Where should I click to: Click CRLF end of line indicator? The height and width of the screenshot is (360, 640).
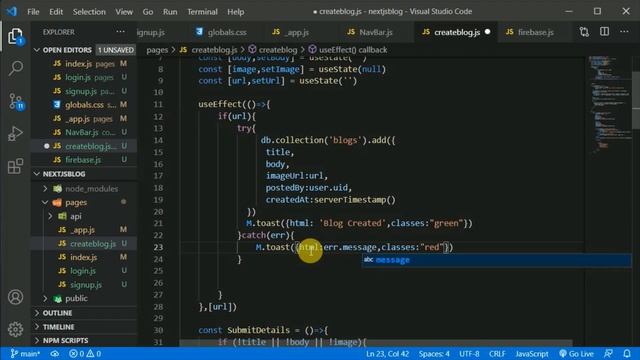coord(497,353)
